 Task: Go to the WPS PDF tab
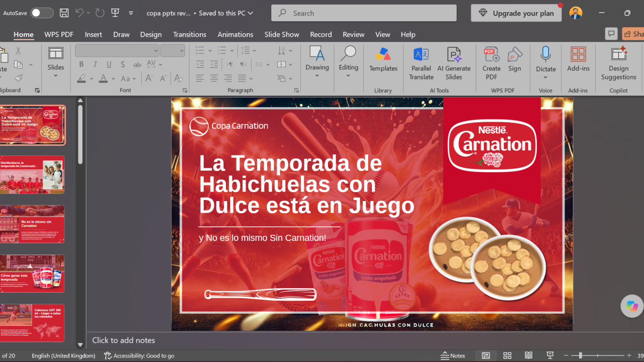[x=59, y=34]
